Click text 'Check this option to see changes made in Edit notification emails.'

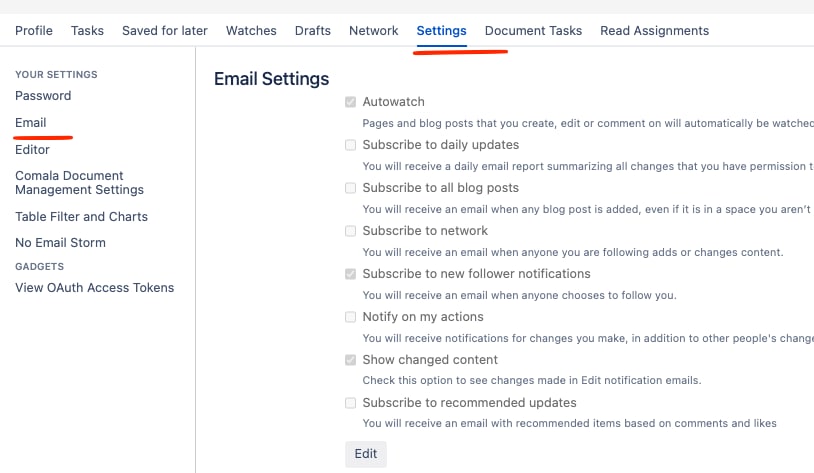point(532,380)
